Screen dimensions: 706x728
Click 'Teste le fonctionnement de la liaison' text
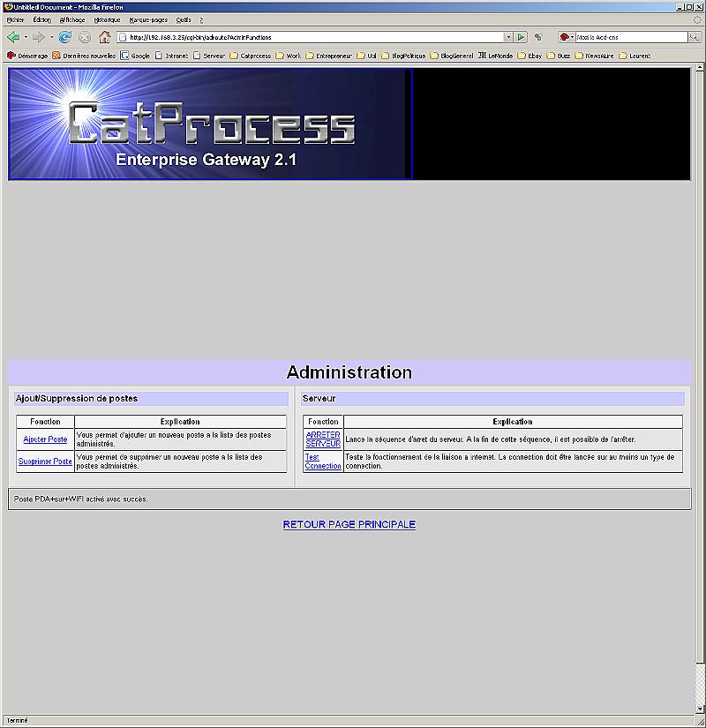pos(509,462)
